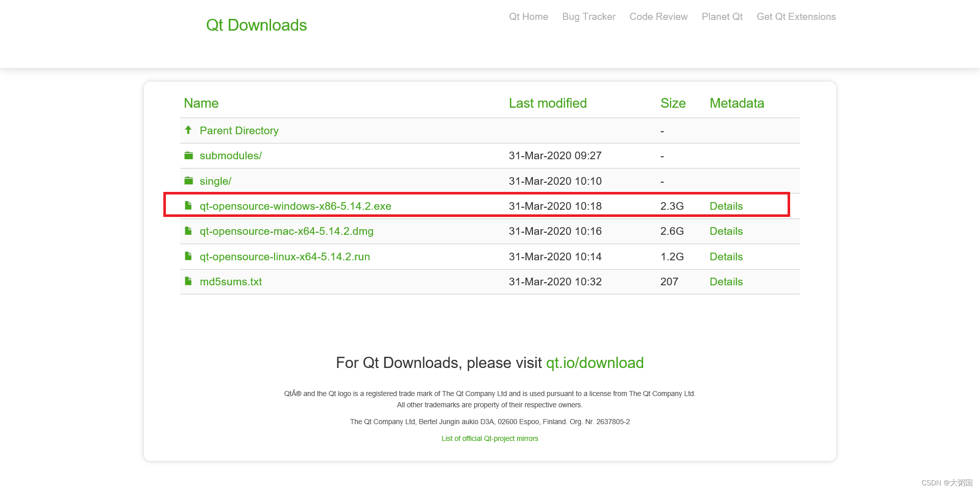Click the 2.3G size value

pos(672,206)
